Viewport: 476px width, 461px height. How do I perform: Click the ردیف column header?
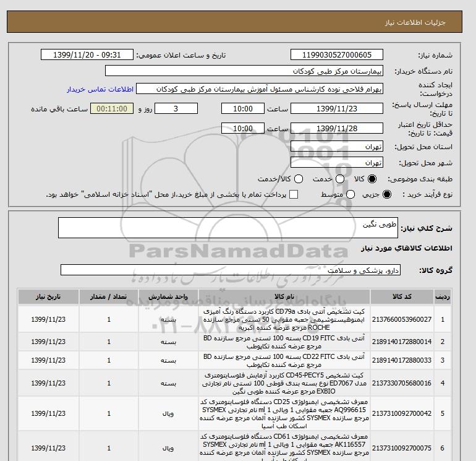pos(443,296)
